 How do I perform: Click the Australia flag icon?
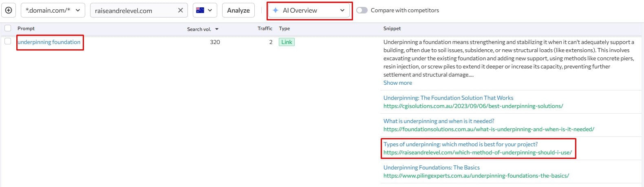pos(200,10)
